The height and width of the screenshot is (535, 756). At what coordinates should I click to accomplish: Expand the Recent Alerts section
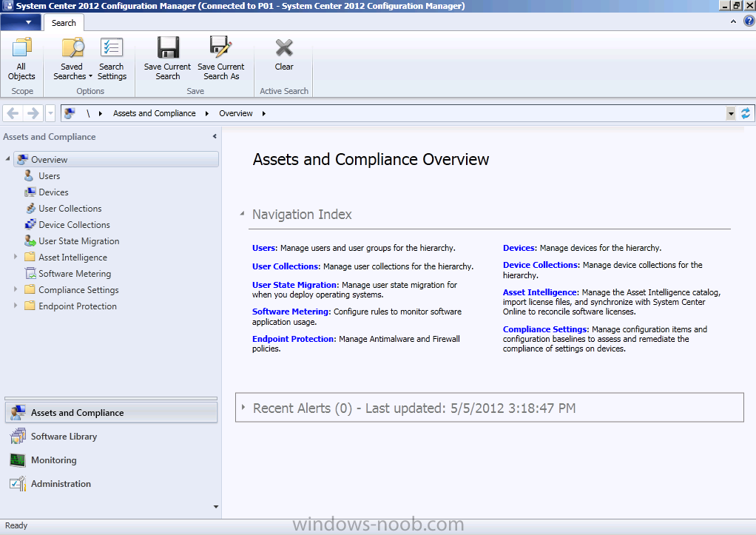243,408
